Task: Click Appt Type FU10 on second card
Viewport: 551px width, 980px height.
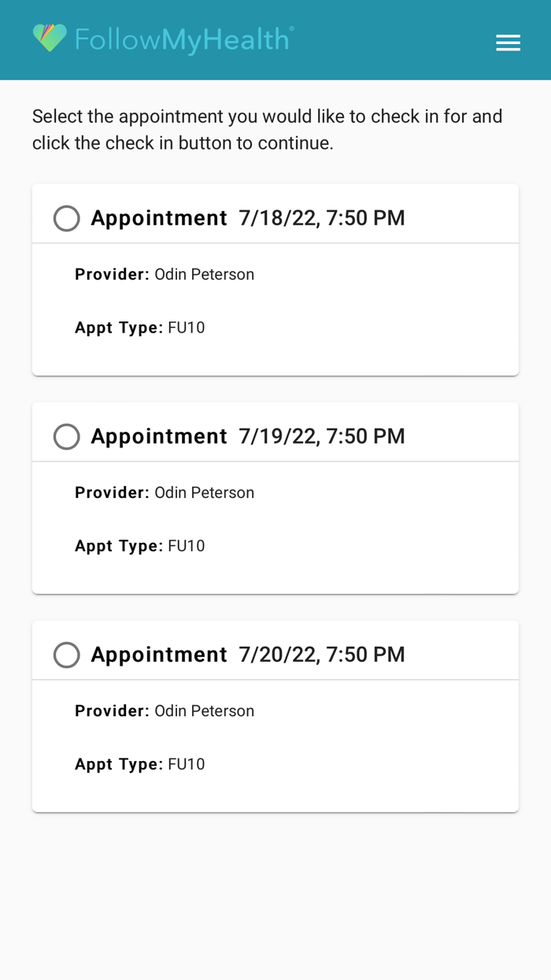Action: coord(139,546)
